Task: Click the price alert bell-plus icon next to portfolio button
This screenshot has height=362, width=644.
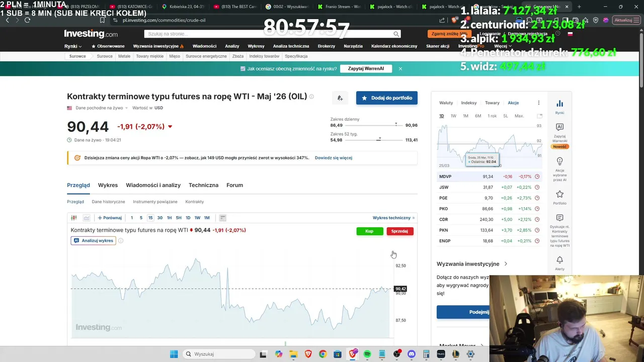Action: pyautogui.click(x=340, y=98)
